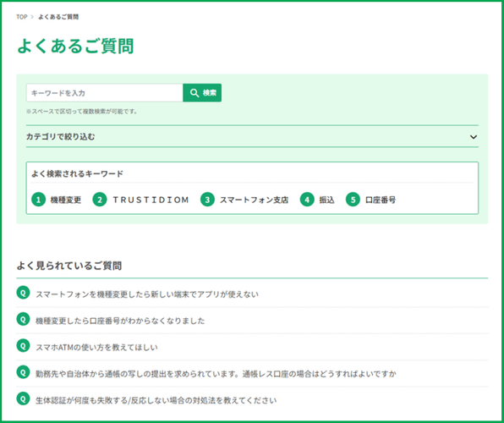Screen dimensions: 504x423
Task: Expand the カテゴリで絞り込む chevron
Action: tap(474, 137)
